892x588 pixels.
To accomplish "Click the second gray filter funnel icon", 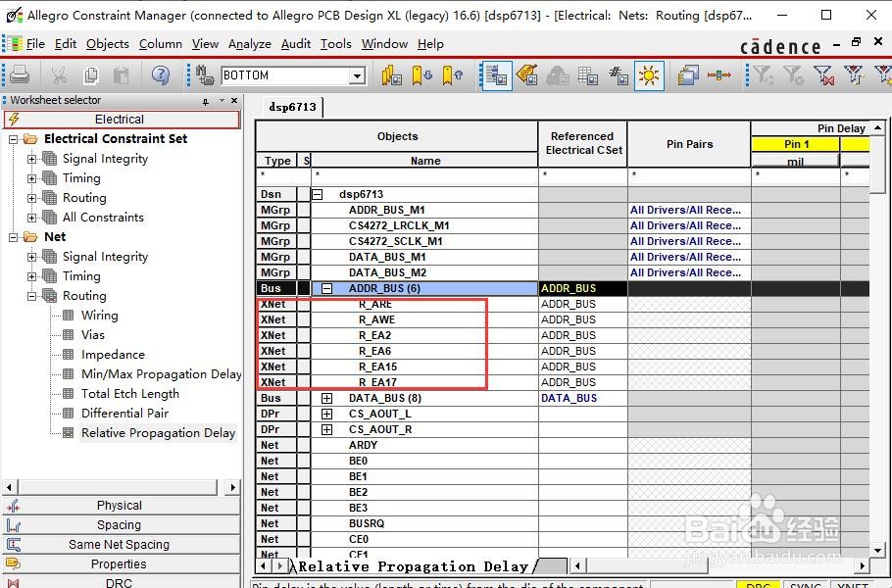I will pos(793,75).
